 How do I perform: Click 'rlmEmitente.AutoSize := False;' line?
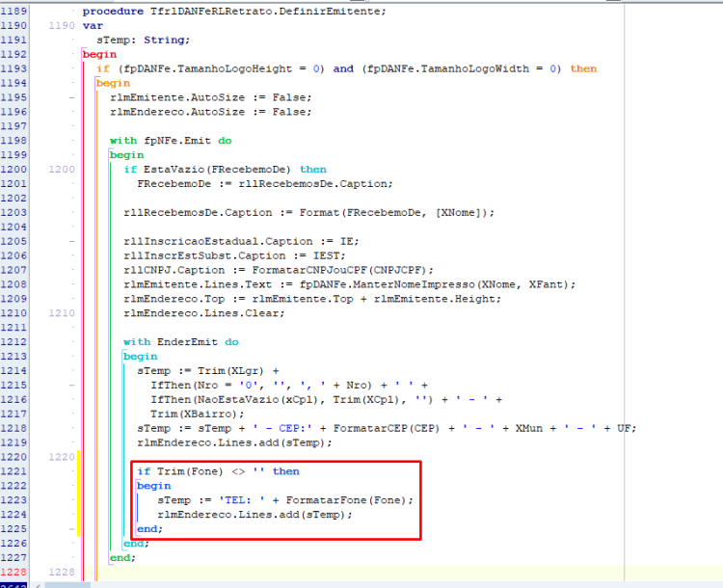(211, 97)
